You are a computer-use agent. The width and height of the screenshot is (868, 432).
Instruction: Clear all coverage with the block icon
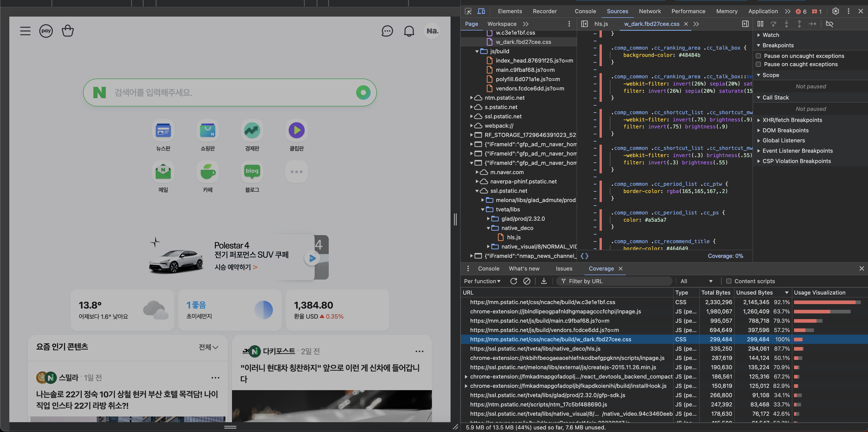527,281
